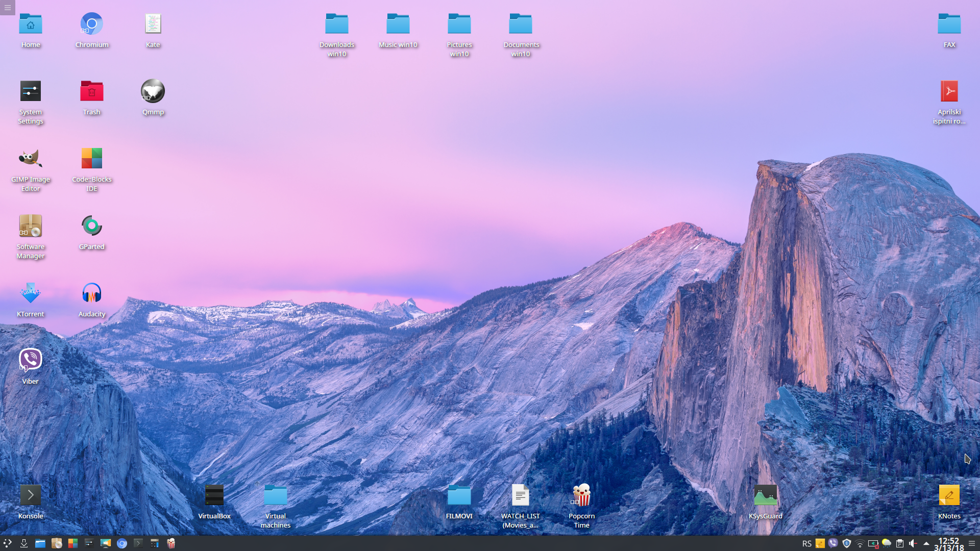The image size is (980, 551).
Task: Launch GParted from the desktop
Action: (92, 227)
